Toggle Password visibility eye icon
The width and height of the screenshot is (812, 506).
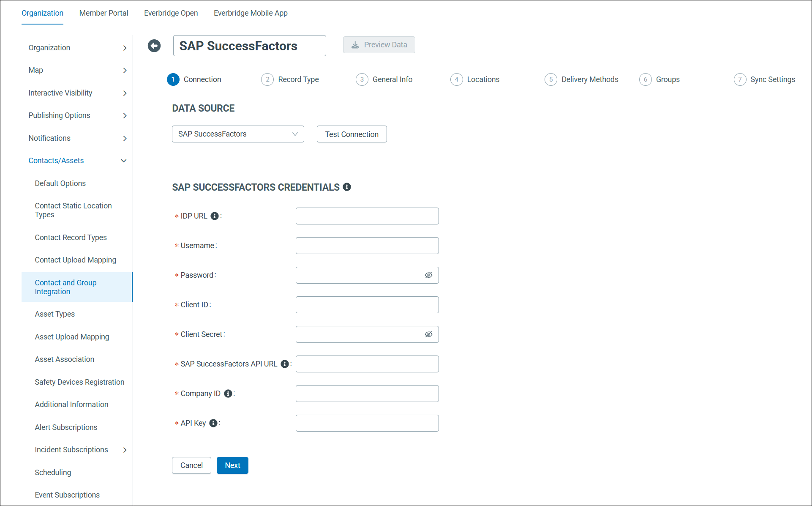pos(428,275)
